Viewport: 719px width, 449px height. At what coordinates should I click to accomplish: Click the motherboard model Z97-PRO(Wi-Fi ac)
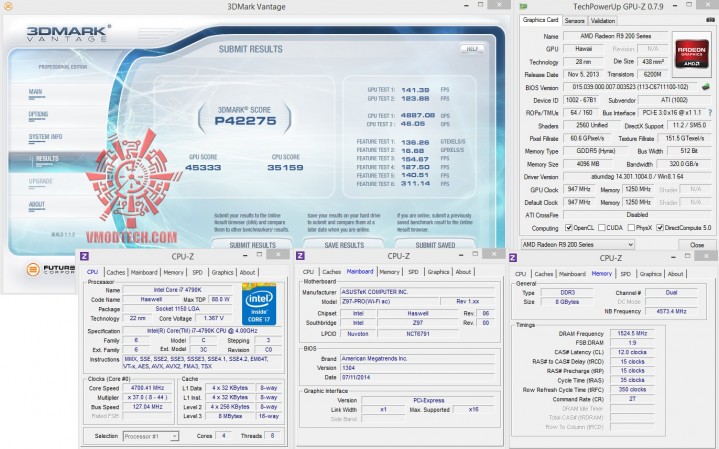pyautogui.click(x=389, y=301)
